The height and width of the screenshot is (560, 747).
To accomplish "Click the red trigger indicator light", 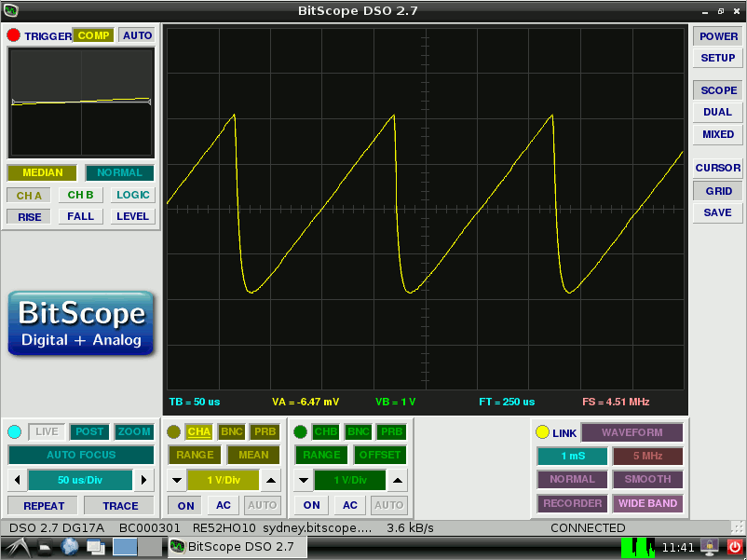I will coord(14,35).
